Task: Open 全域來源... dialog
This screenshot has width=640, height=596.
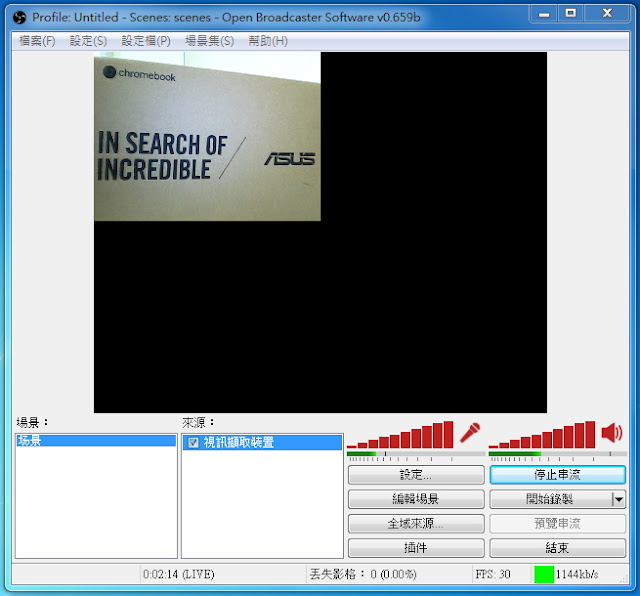Action: (416, 523)
